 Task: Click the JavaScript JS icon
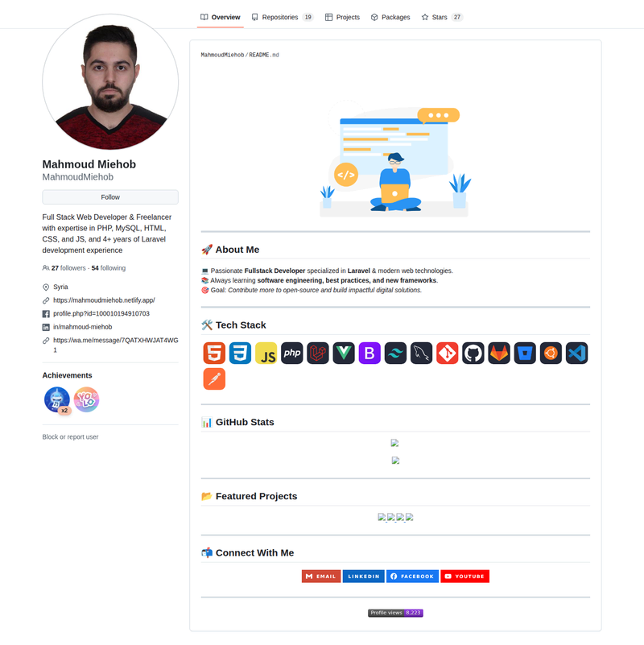(x=266, y=353)
